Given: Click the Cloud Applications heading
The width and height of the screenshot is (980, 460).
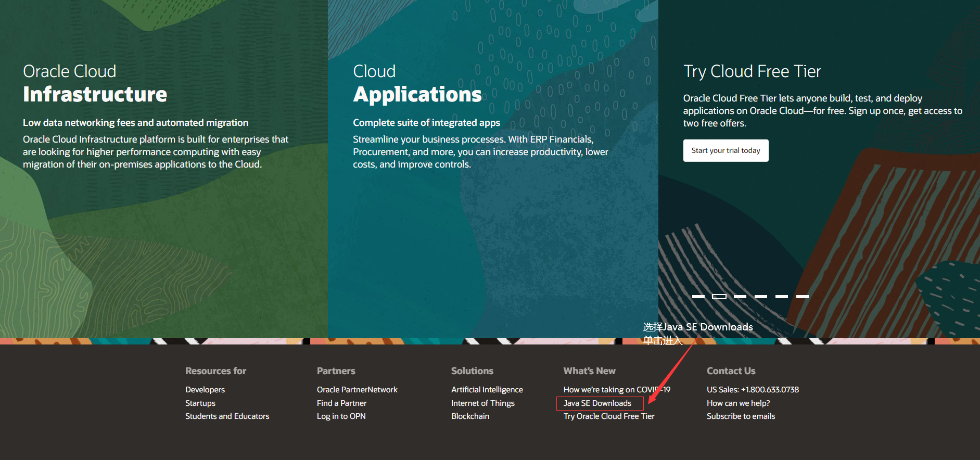Looking at the screenshot, I should point(417,83).
